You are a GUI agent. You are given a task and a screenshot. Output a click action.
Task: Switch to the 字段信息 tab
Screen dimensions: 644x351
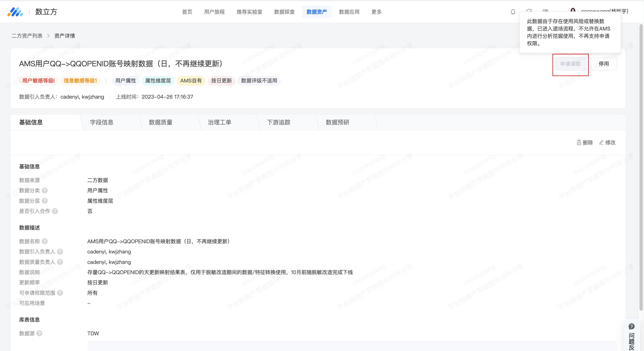[102, 122]
